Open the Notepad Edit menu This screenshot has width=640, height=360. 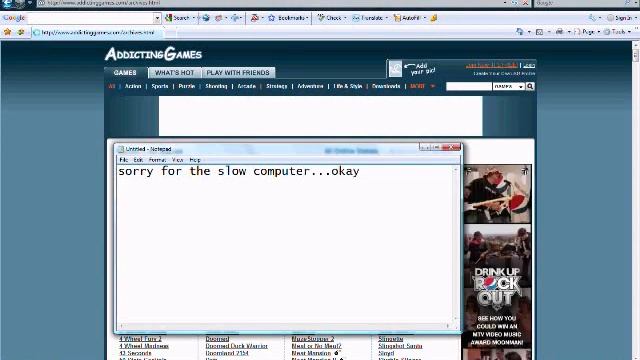(138, 160)
